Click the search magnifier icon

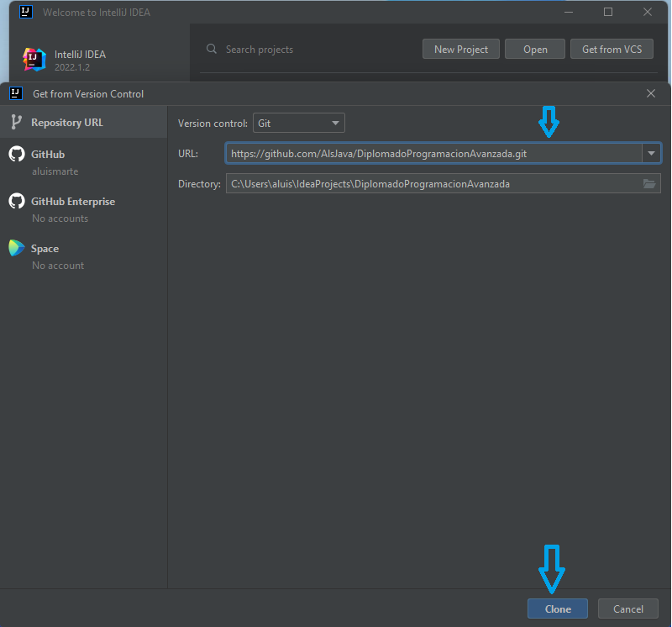pos(212,49)
